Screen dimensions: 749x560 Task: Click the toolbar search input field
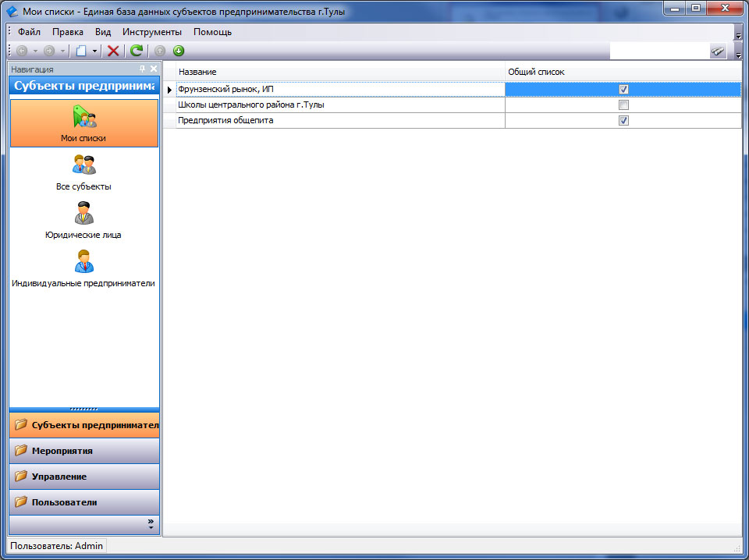coord(660,51)
